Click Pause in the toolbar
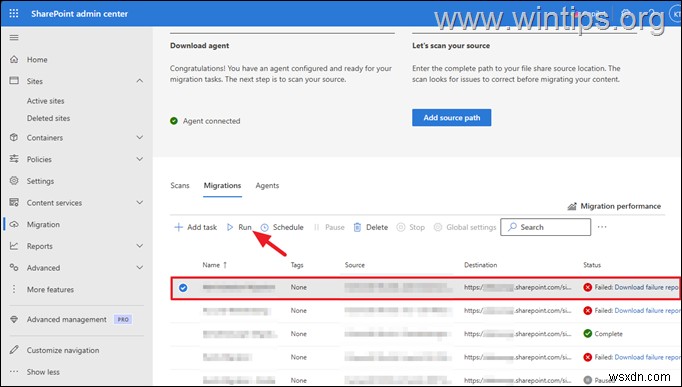 329,227
